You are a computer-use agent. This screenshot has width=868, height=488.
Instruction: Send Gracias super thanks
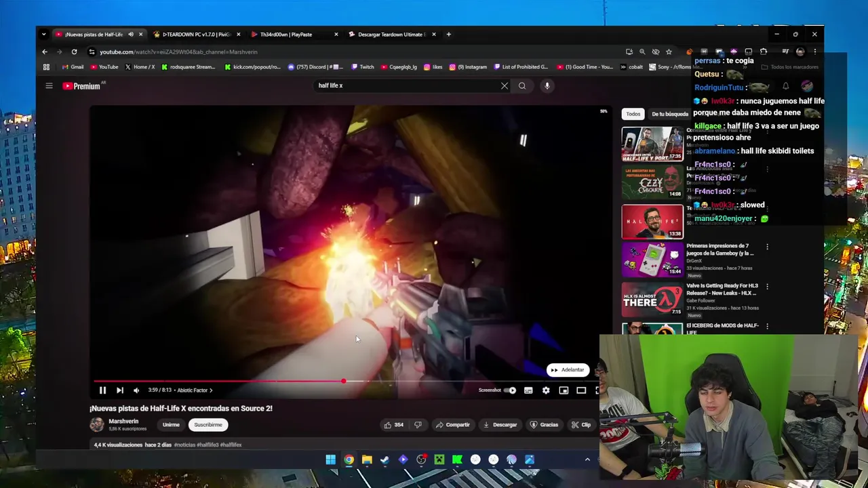click(x=544, y=425)
